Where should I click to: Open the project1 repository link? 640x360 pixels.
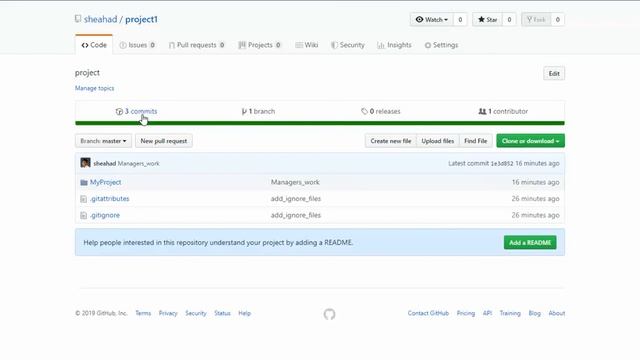pos(141,19)
